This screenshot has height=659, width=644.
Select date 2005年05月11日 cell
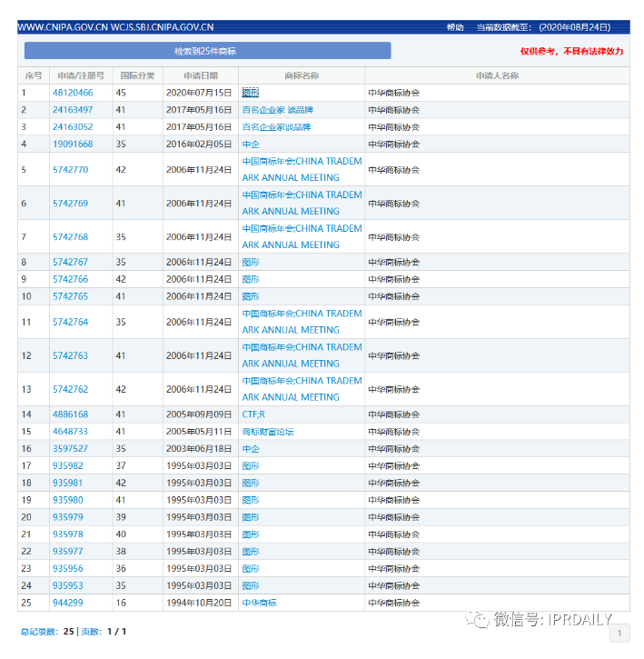click(x=199, y=432)
